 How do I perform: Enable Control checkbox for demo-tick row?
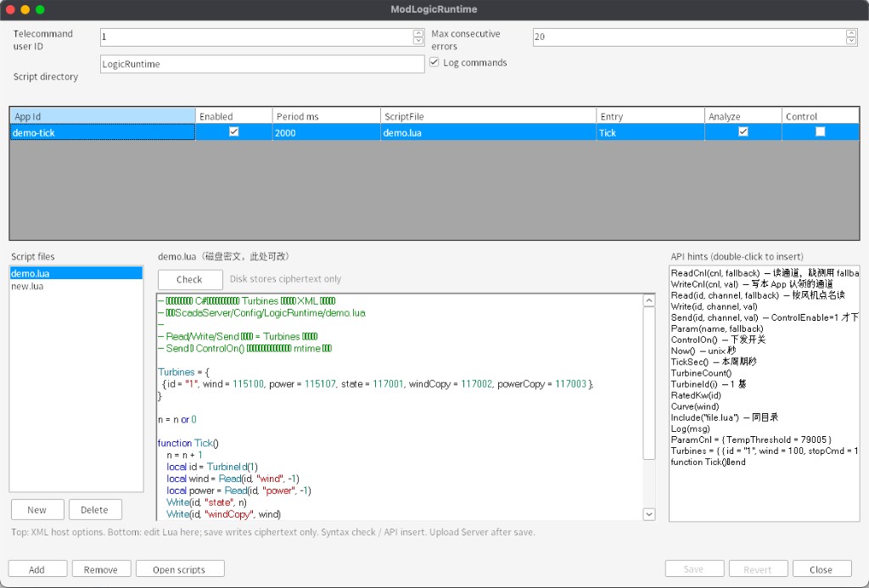tap(821, 132)
